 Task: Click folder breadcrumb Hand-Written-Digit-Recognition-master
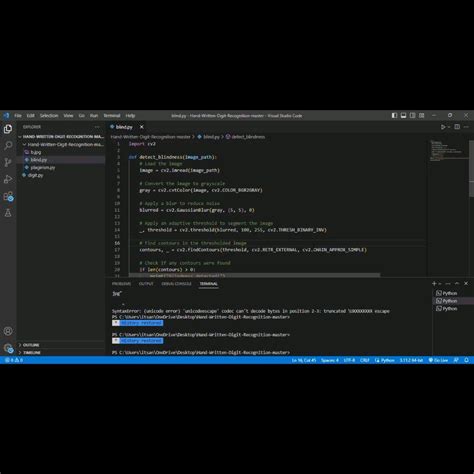[150, 137]
